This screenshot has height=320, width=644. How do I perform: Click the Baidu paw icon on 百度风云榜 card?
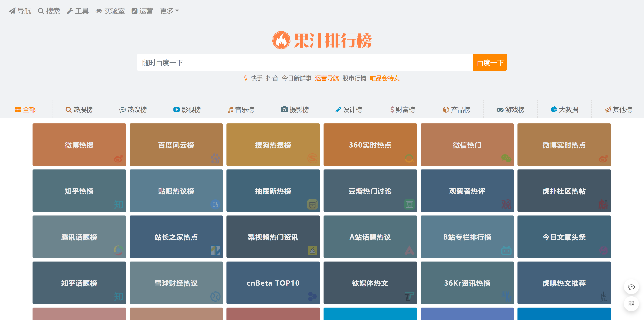pos(215,159)
